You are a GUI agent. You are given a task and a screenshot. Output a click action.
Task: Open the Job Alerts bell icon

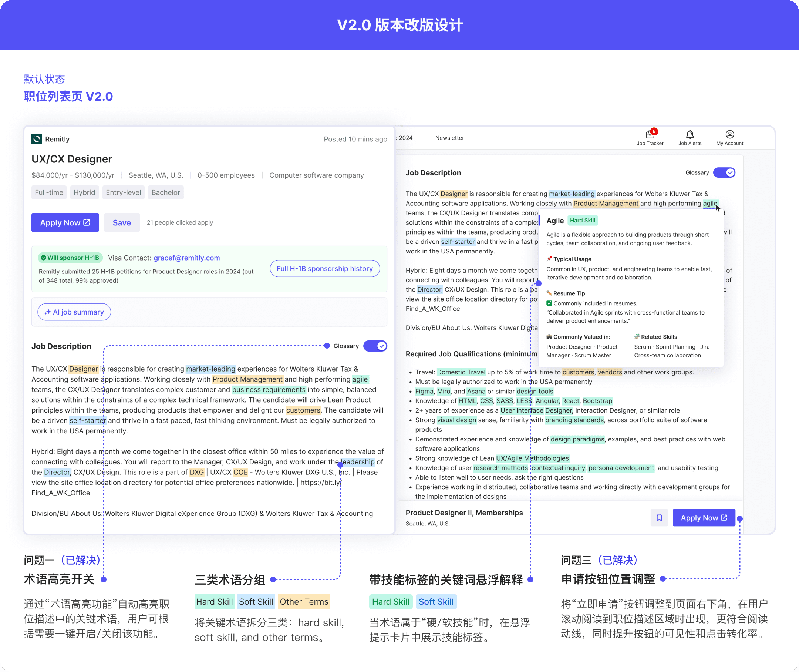[690, 135]
